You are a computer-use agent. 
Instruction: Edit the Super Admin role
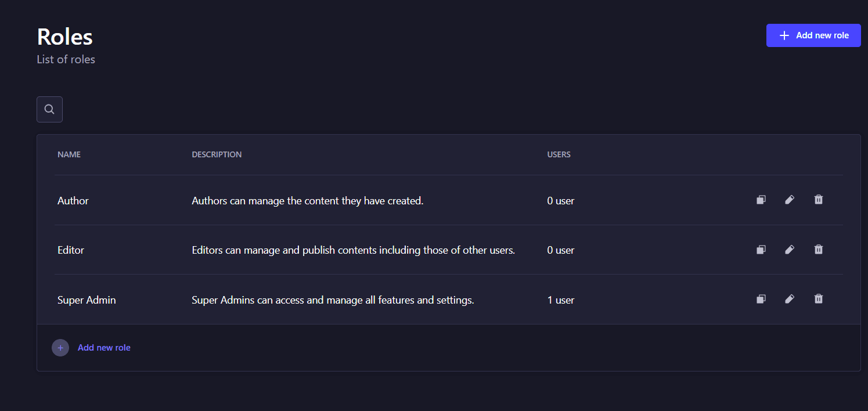coord(790,299)
